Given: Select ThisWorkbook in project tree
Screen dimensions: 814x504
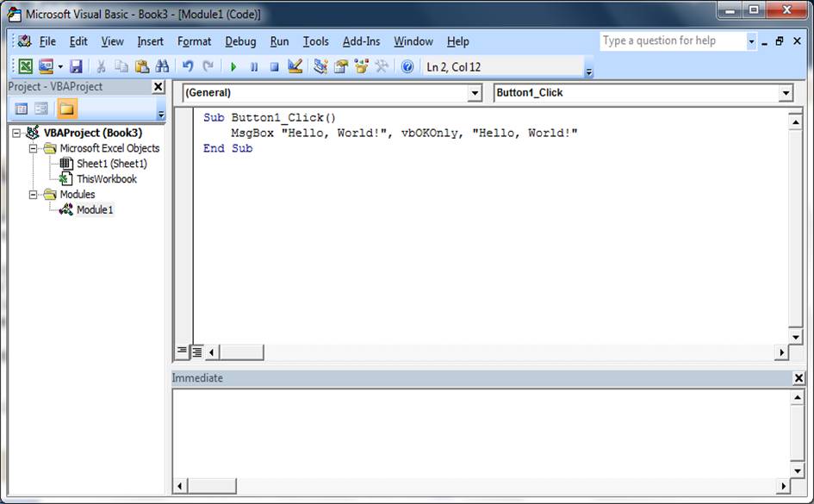Looking at the screenshot, I should click(107, 179).
